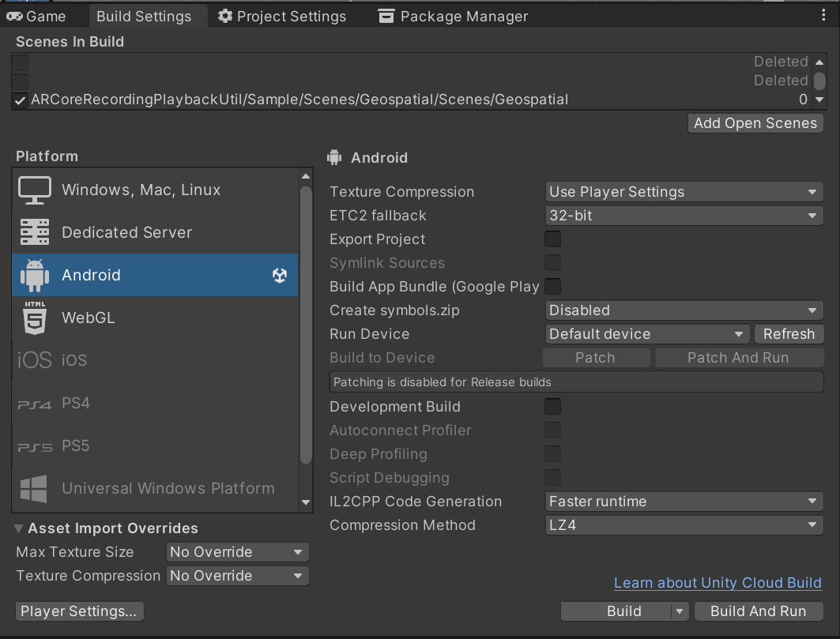Click the gamepad icon on Game tab
Image resolution: width=840 pixels, height=639 pixels.
(x=14, y=16)
